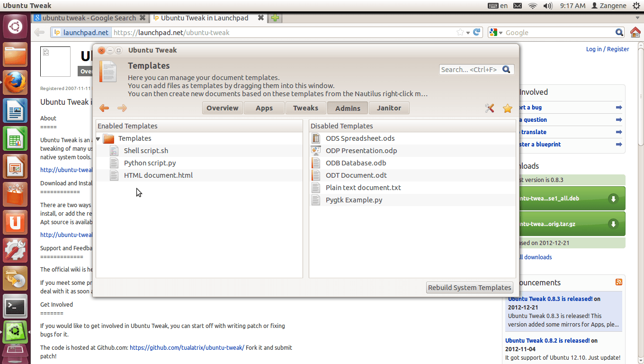Open Ubuntu Tweak 0.8.3 released announcement
Viewport: 644px width, 364px height.
(550, 299)
